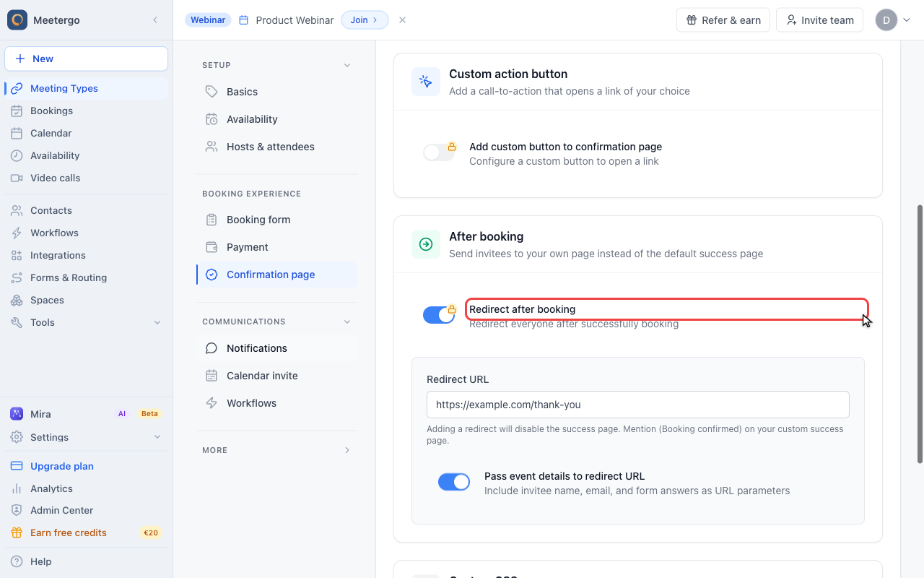This screenshot has height=578, width=924.
Task: Expand the MORE section
Action: coord(347,450)
